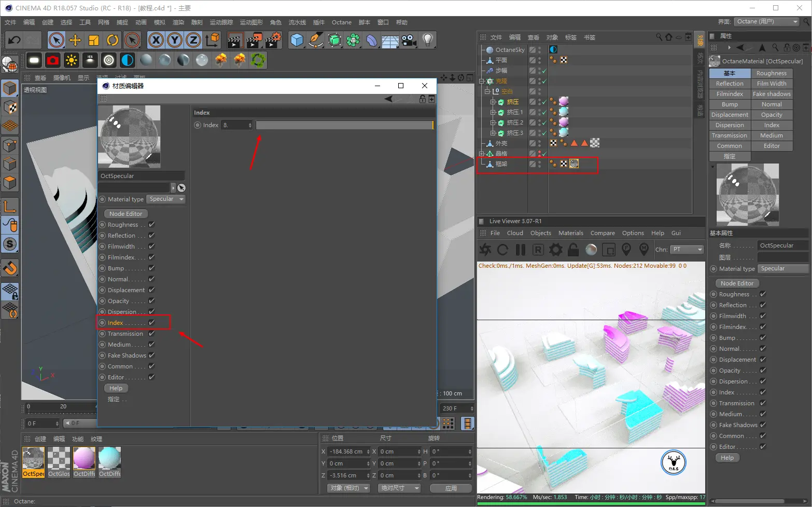Viewport: 812px width, 507px height.
Task: Add a cube primitive object
Action: click(297, 40)
